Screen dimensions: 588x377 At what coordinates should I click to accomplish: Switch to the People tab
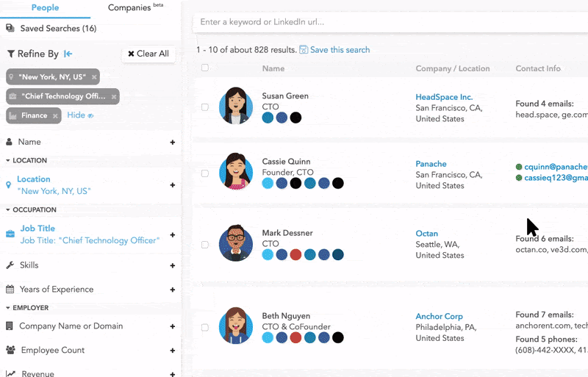[45, 8]
